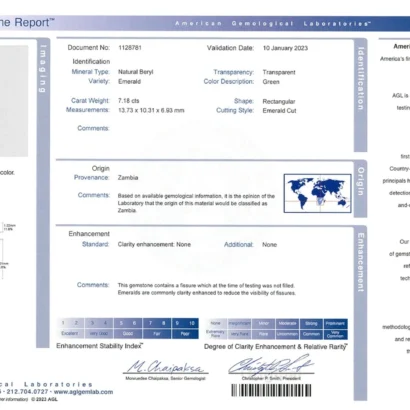The width and height of the screenshot is (410, 410).
Task: Click the 'Very Common' rarity cell
Action: (x=335, y=334)
